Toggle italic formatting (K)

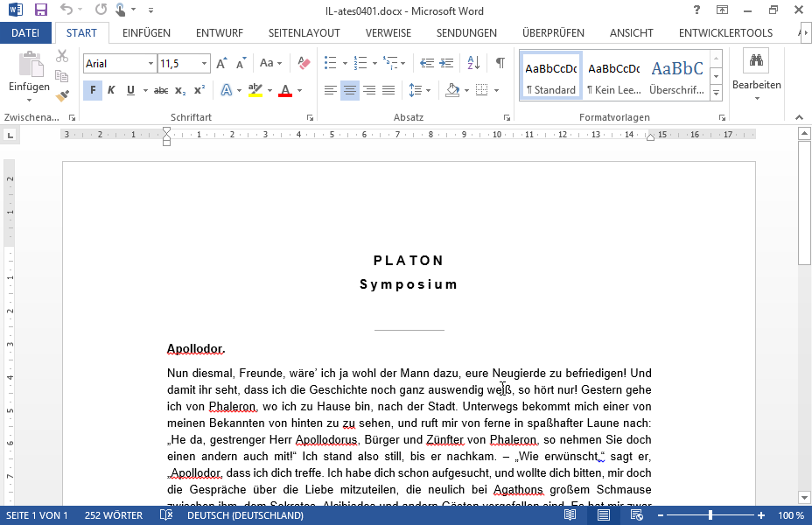pos(111,91)
